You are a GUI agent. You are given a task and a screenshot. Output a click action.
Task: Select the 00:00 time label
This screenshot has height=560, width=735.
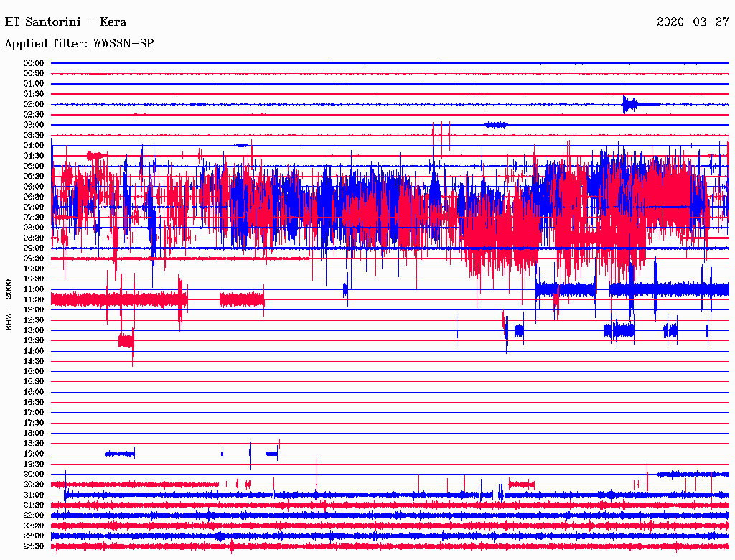(34, 63)
